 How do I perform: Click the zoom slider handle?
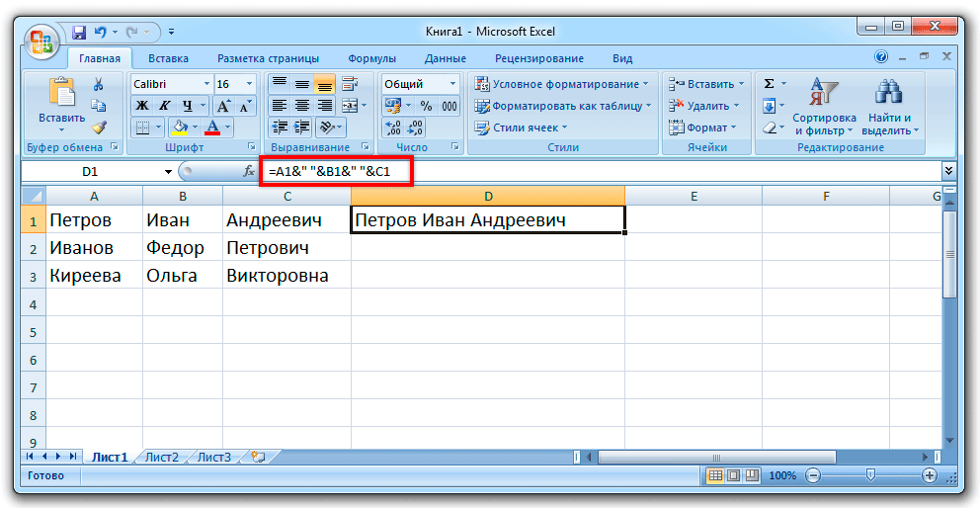(870, 475)
